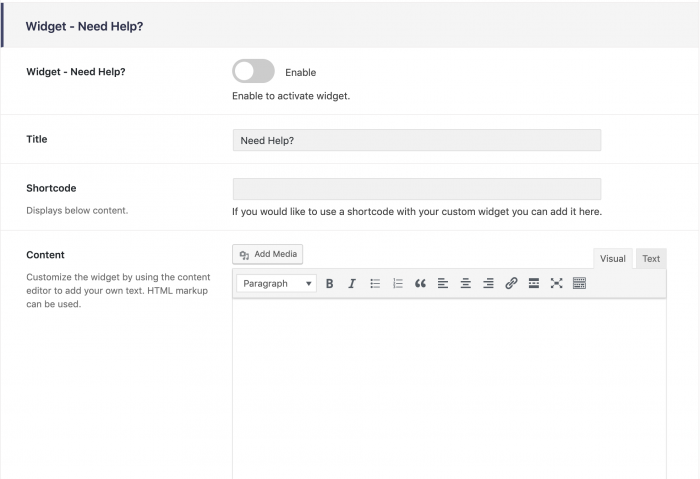Toggle the Widget Need Help Enable switch

coord(253,71)
